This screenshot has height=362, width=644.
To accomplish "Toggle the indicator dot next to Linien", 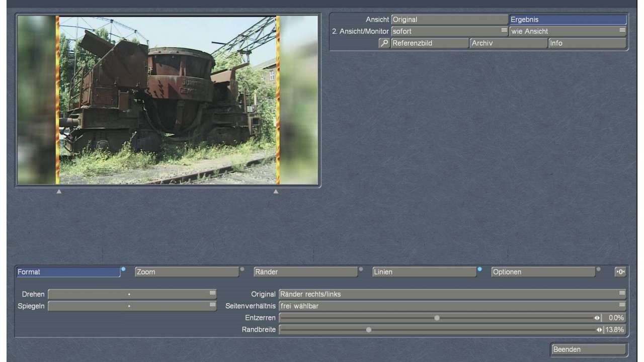I will pyautogui.click(x=479, y=269).
